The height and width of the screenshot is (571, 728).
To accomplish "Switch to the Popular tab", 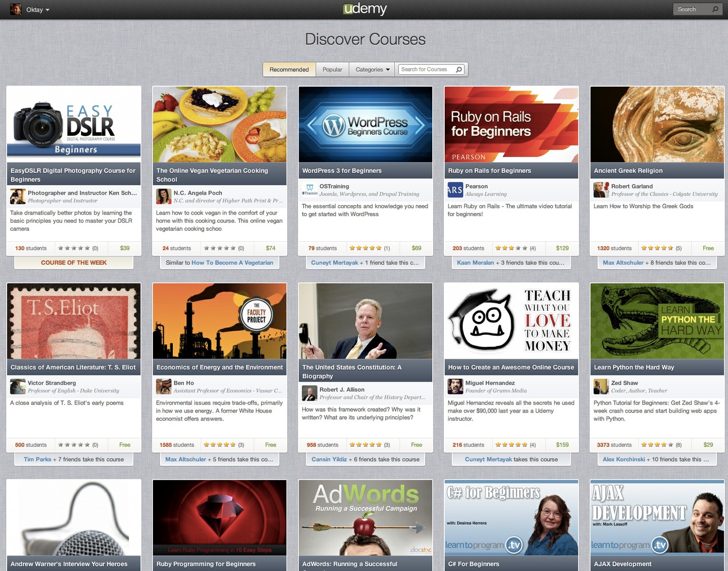I will point(332,69).
